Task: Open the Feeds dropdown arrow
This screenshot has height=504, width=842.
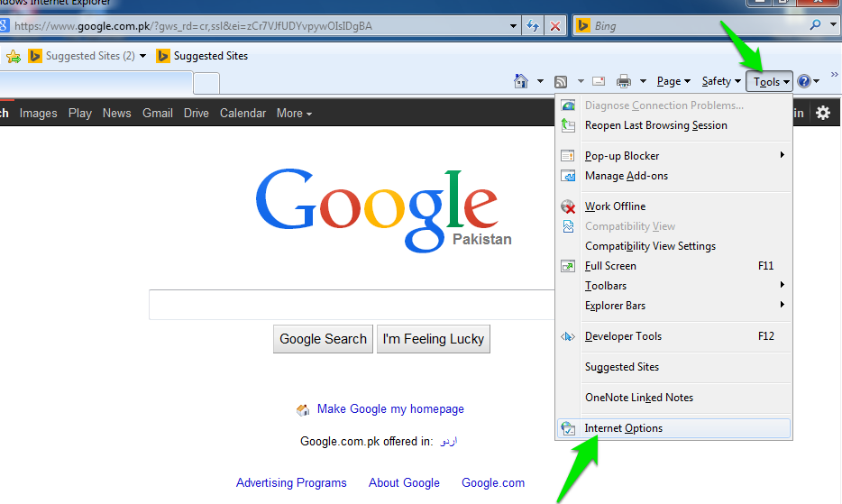Action: [x=581, y=81]
